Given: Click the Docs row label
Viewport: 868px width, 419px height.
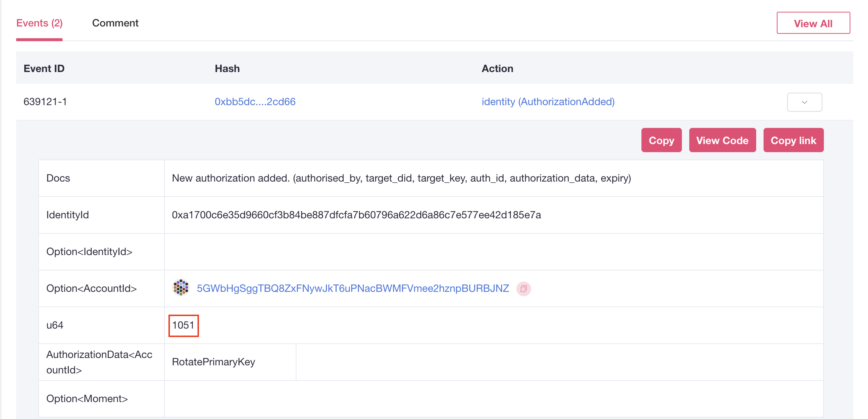Looking at the screenshot, I should 58,178.
